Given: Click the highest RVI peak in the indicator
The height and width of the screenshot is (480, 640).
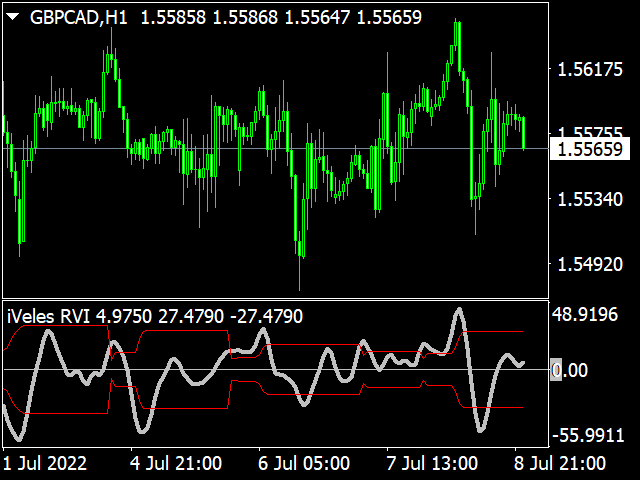Looking at the screenshot, I should [459, 311].
